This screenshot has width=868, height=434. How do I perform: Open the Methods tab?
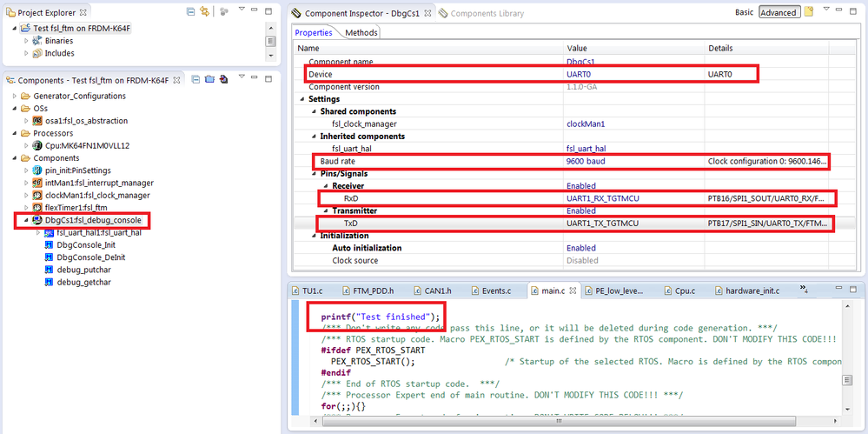[361, 33]
